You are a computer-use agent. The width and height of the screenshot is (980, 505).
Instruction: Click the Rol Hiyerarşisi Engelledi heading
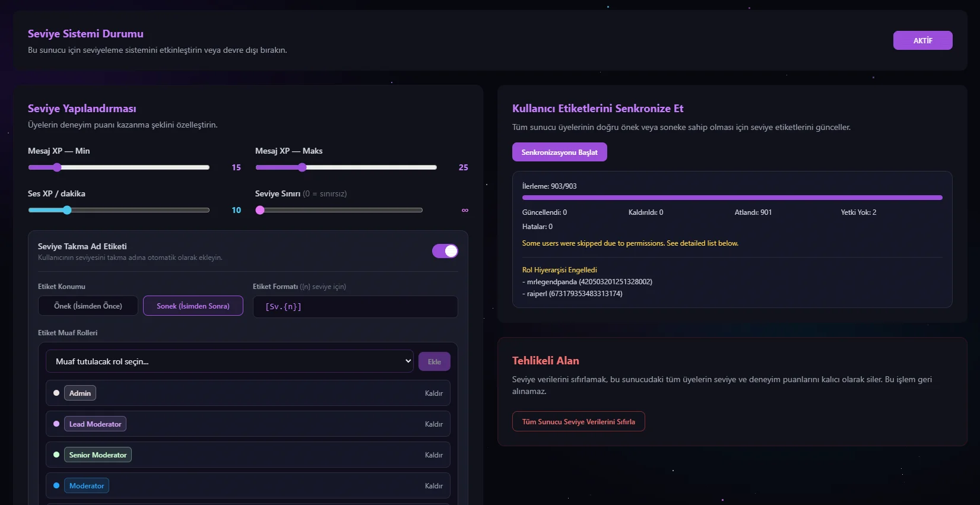(560, 270)
